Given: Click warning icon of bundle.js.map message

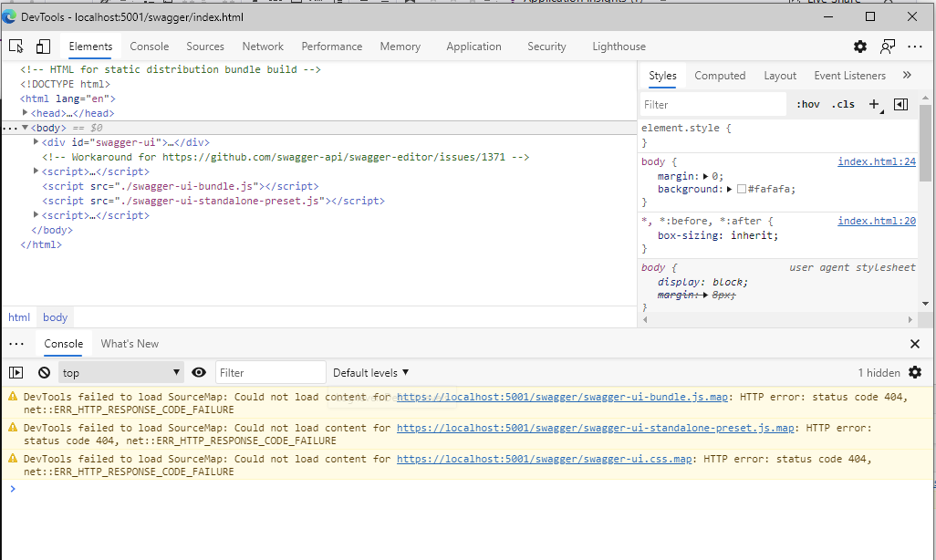Looking at the screenshot, I should (13, 397).
